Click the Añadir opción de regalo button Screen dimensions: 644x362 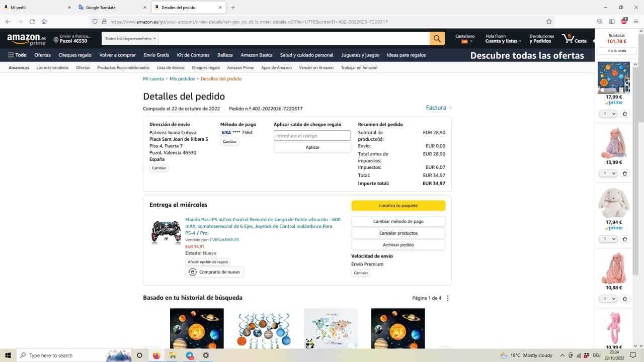pos(208,262)
